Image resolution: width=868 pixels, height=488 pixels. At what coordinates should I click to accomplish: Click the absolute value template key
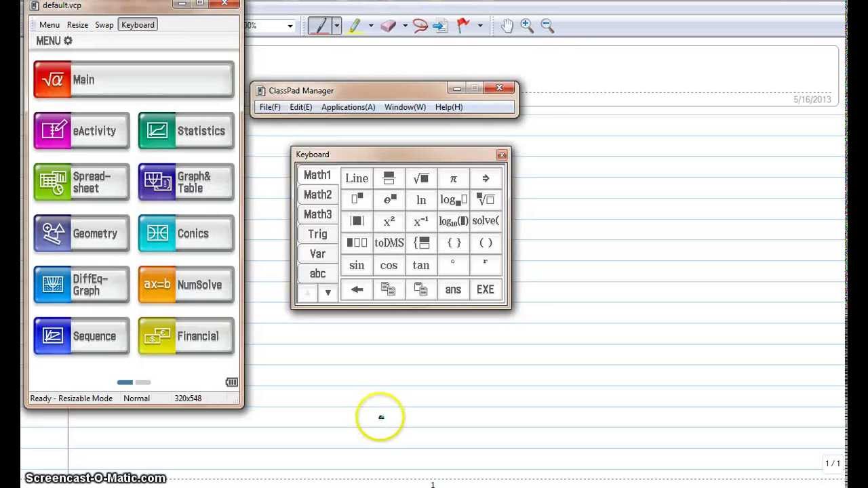coord(357,221)
